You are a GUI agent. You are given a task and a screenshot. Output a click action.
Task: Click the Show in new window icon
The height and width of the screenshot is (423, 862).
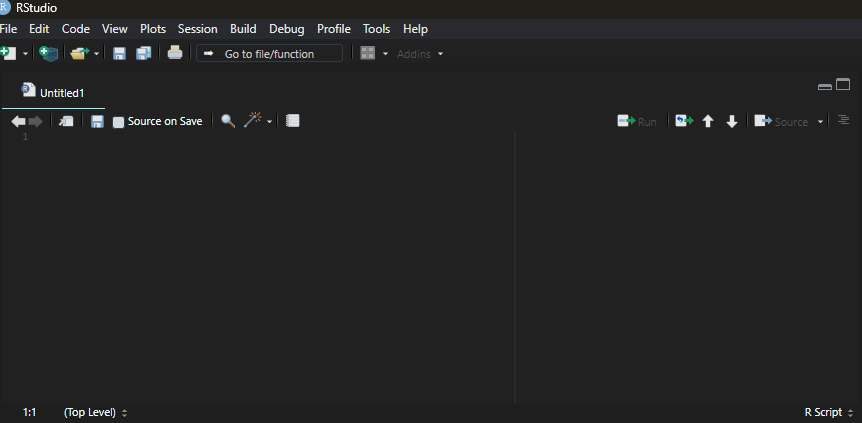click(66, 121)
